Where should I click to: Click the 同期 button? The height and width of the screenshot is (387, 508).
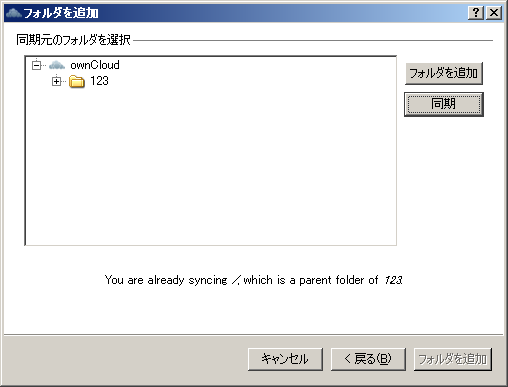444,104
